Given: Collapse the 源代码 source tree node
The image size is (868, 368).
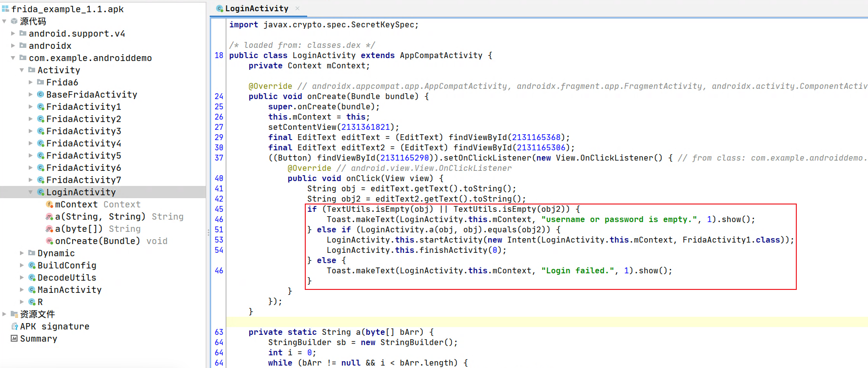Looking at the screenshot, I should (x=4, y=21).
